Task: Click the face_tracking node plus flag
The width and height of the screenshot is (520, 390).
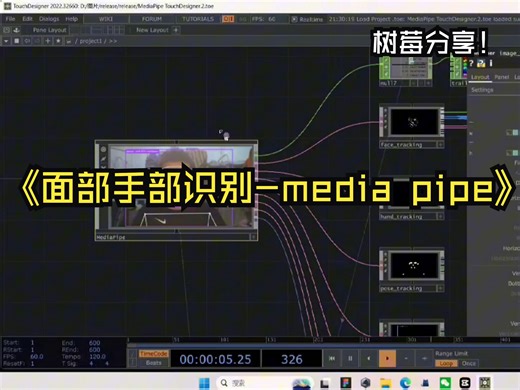Action: pos(440,145)
